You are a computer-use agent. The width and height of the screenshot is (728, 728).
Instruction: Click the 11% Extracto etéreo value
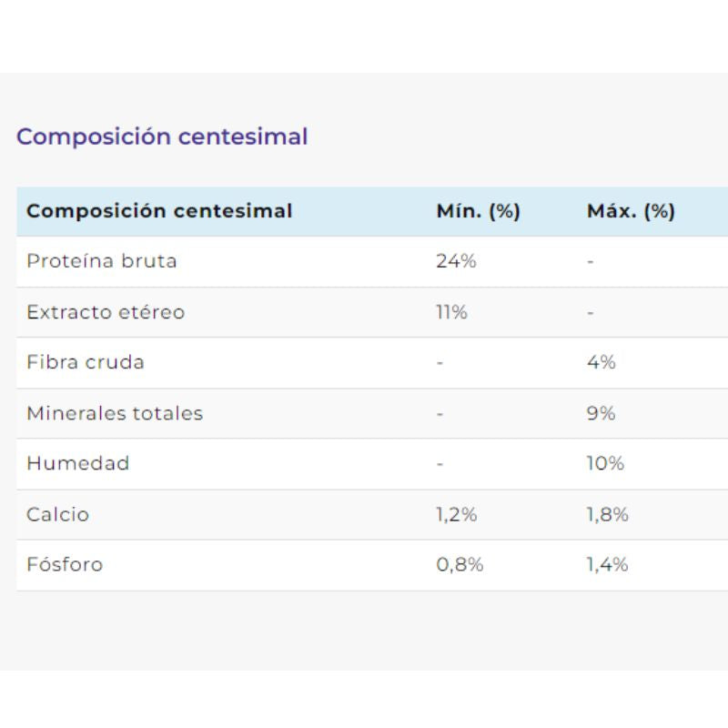coord(451,312)
